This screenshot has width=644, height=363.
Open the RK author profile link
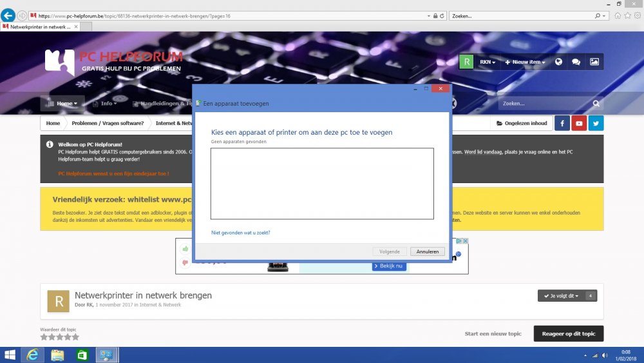(x=90, y=305)
